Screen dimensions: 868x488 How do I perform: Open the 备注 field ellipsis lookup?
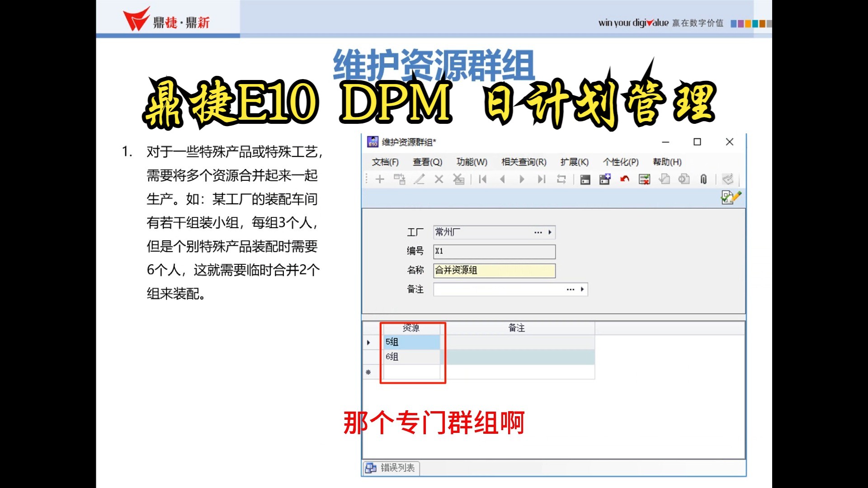click(571, 289)
